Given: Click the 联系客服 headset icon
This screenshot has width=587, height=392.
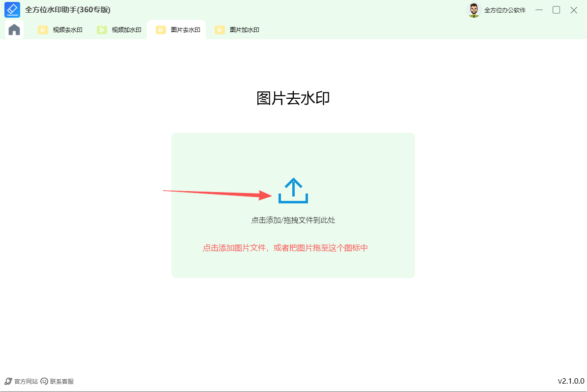Looking at the screenshot, I should (45, 381).
